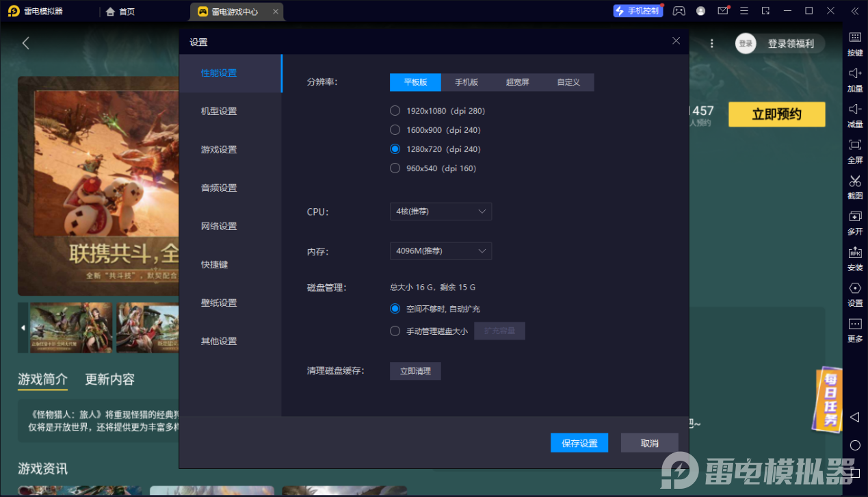868x497 pixels.
Task: Decrease volume with 减量 sidebar icon
Action: (x=855, y=115)
